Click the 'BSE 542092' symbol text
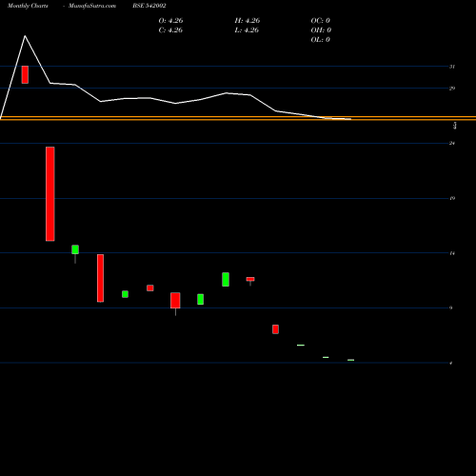The image size is (476, 476). (149, 6)
